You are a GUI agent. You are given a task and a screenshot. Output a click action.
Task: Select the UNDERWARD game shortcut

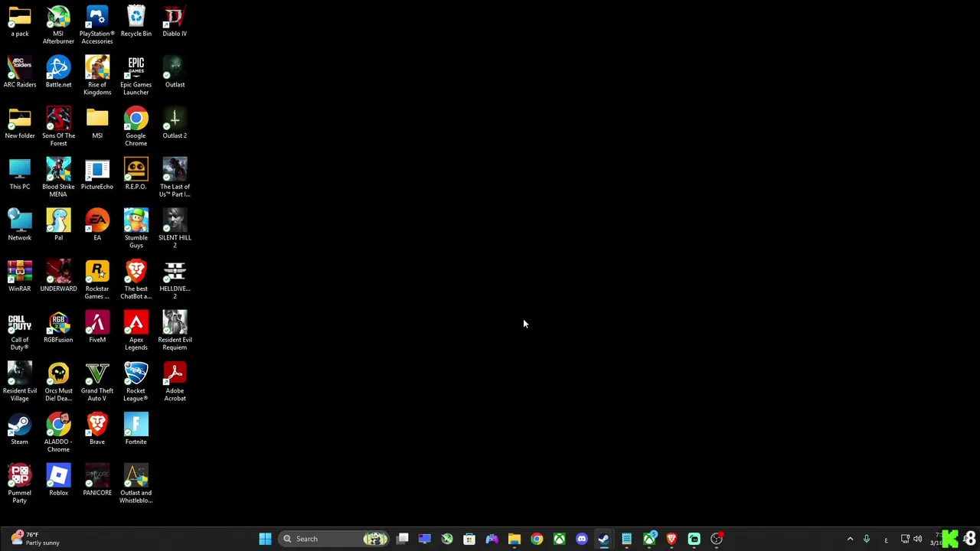58,277
